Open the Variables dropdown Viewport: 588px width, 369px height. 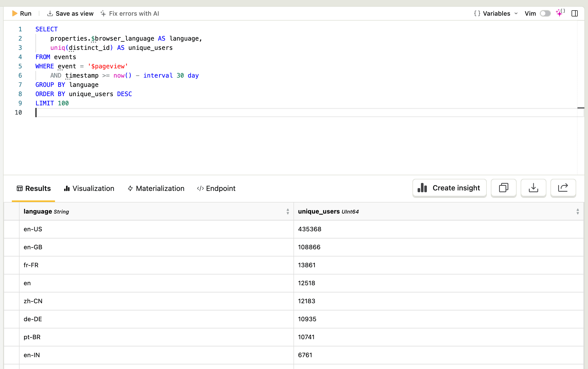(496, 14)
